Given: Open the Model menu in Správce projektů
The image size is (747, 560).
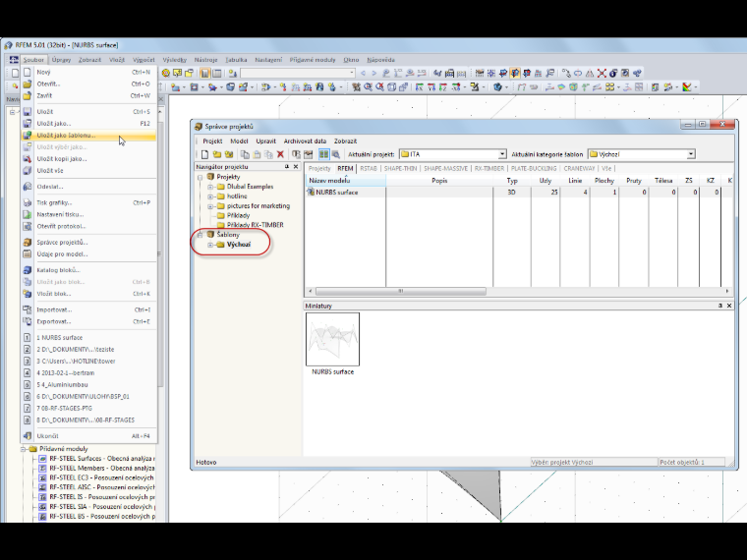Looking at the screenshot, I should (239, 140).
